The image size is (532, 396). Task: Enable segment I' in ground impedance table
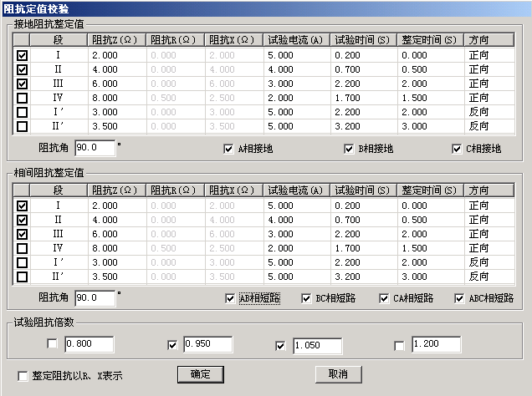click(22, 112)
